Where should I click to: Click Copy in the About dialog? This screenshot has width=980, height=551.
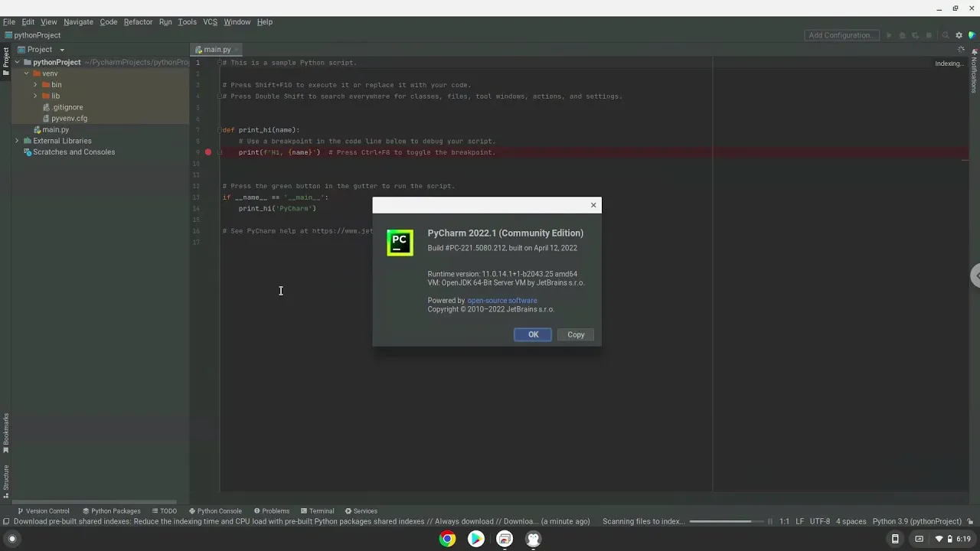tap(576, 334)
